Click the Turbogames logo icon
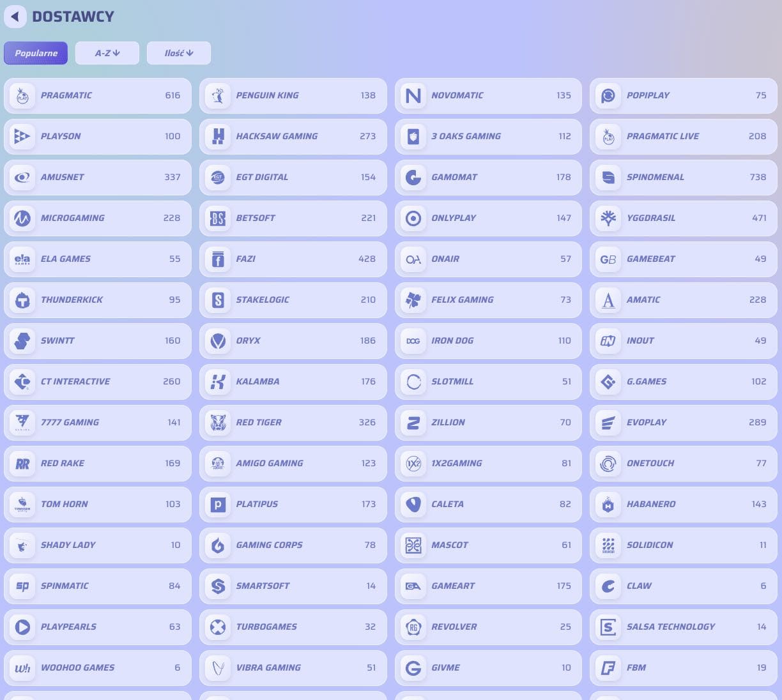Viewport: 782px width, 700px height. (x=218, y=627)
